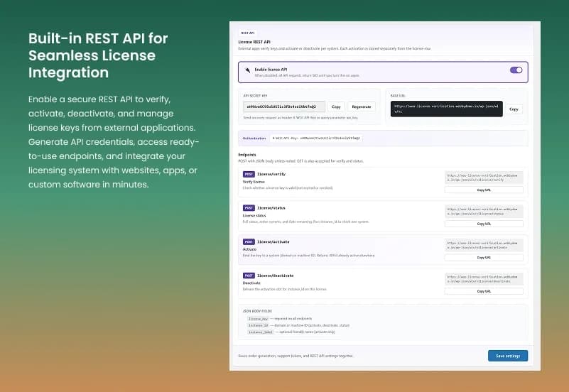This screenshot has height=392, width=569.
Task: Click the license/verify URL box
Action: click(x=484, y=178)
